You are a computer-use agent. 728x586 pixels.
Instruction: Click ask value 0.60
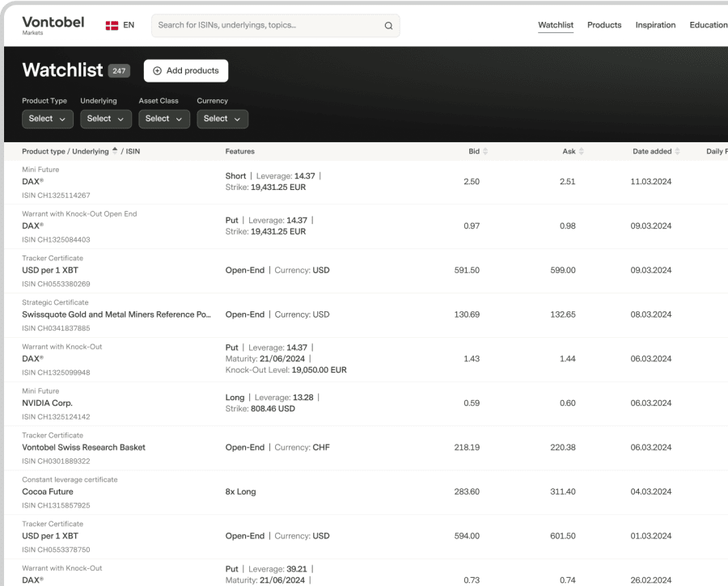tap(567, 403)
